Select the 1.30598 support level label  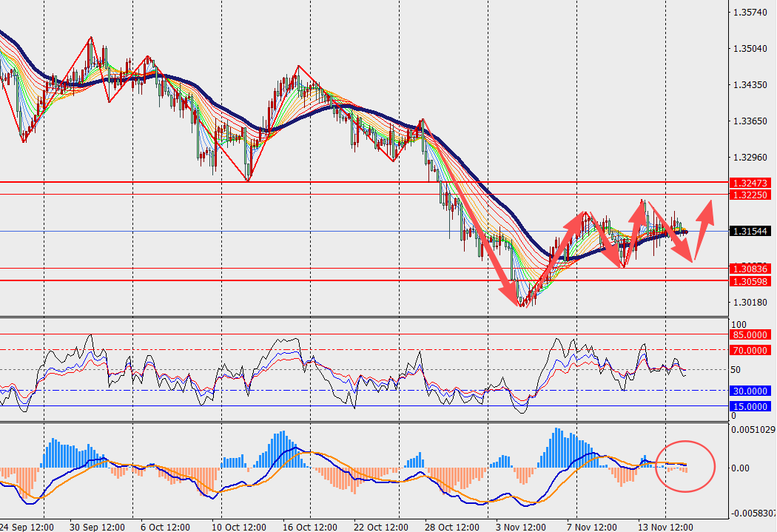pos(750,280)
